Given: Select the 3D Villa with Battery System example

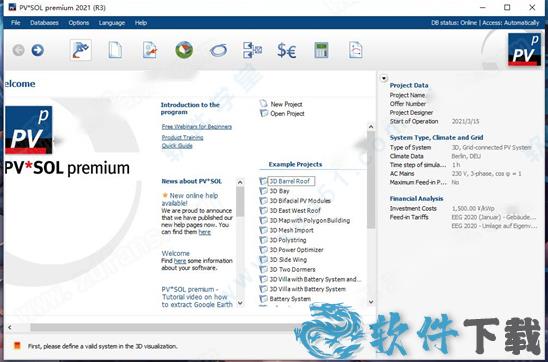Looking at the screenshot, I should (x=308, y=289).
